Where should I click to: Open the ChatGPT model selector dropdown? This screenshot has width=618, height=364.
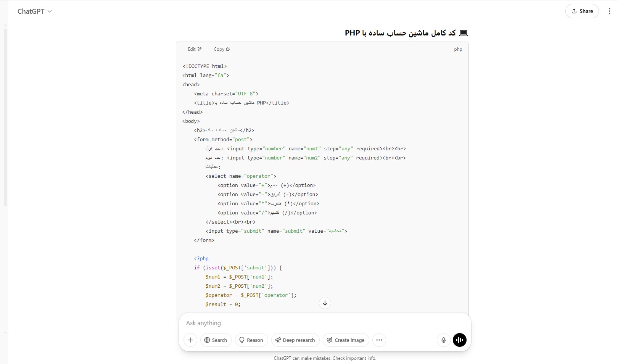tap(34, 11)
